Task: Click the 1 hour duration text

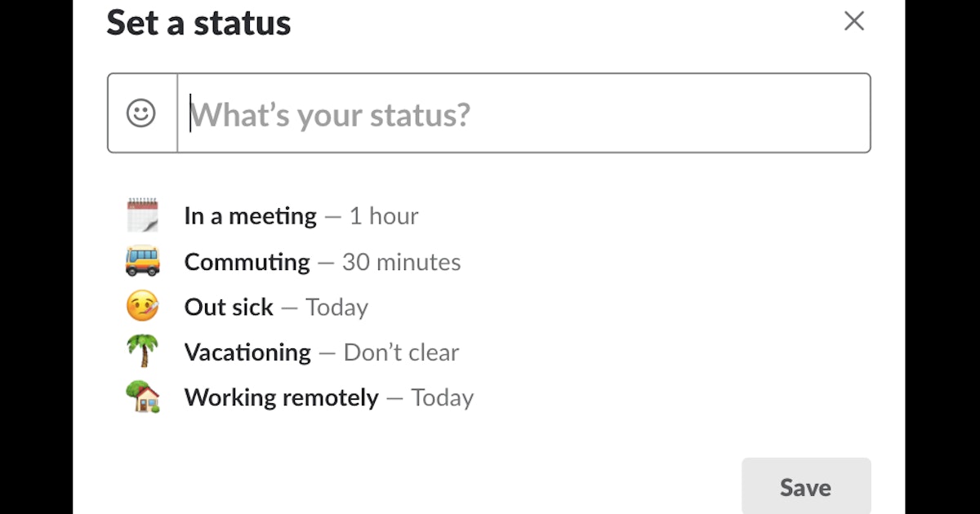Action: 384,215
